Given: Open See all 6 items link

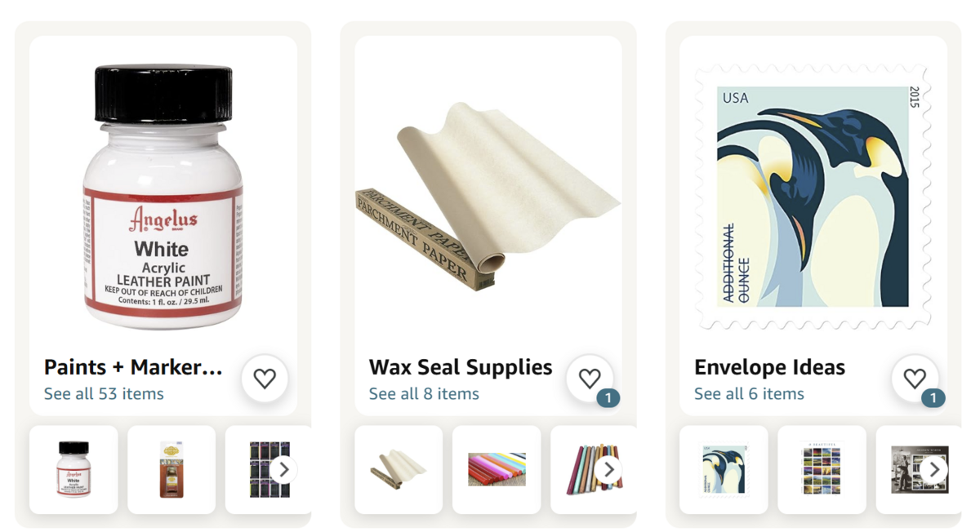Looking at the screenshot, I should 749,394.
